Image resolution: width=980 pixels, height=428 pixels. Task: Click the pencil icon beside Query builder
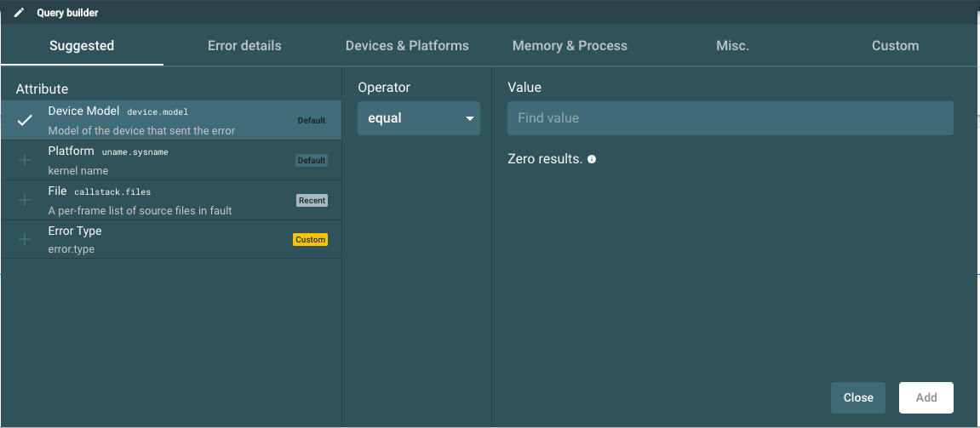point(20,13)
